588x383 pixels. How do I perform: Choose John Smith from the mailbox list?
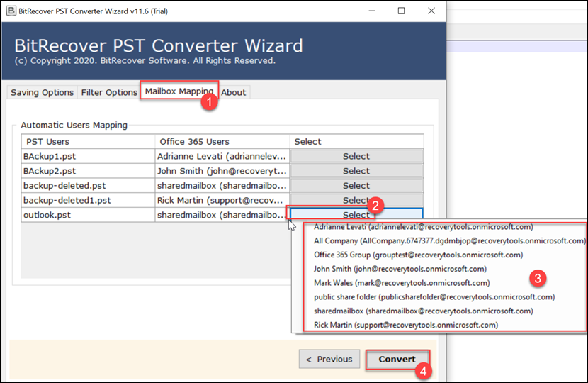click(x=400, y=269)
